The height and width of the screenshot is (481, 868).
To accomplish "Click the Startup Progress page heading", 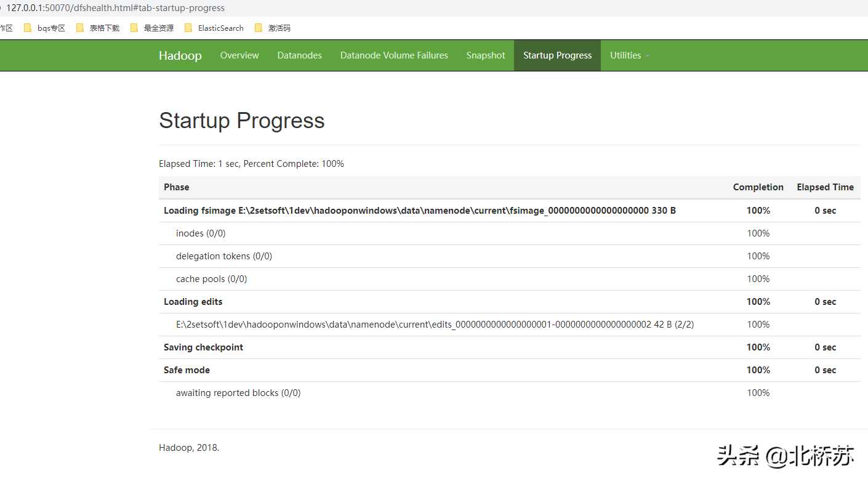I will [242, 120].
